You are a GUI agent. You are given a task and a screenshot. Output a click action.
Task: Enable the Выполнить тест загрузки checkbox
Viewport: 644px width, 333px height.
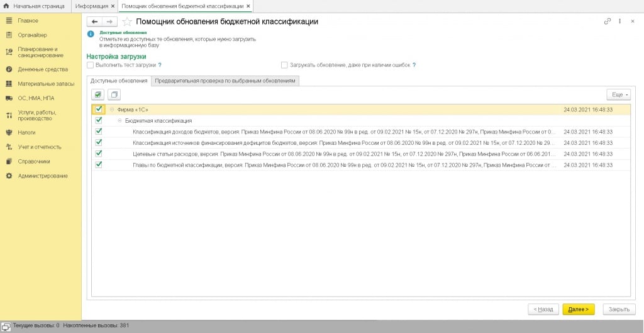click(91, 65)
